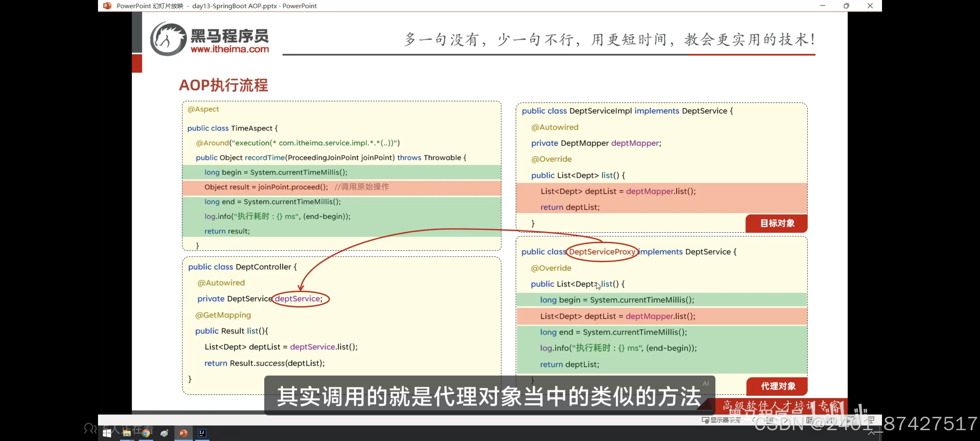Image resolution: width=980 pixels, height=441 pixels.
Task: Restore down the PowerPoint slideshow window
Action: pyautogui.click(x=846, y=6)
